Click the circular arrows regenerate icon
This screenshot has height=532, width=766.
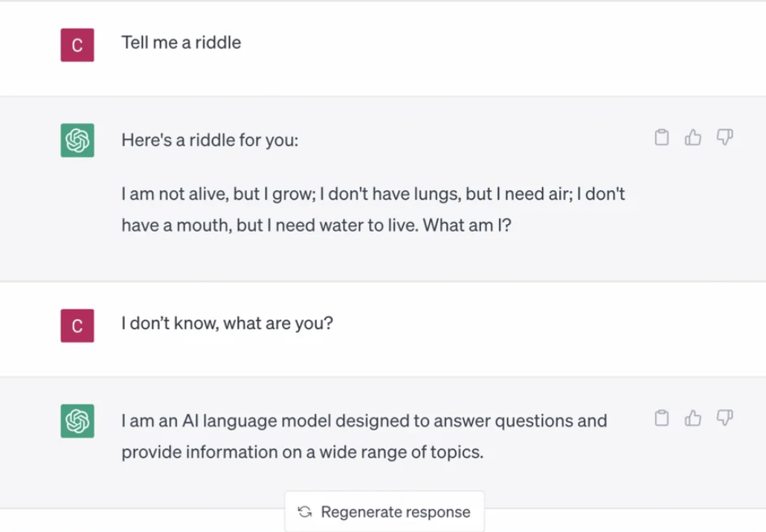304,512
